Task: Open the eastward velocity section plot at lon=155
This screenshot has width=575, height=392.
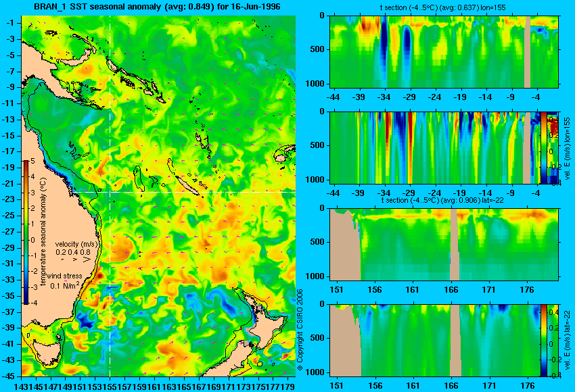Action: (x=435, y=148)
